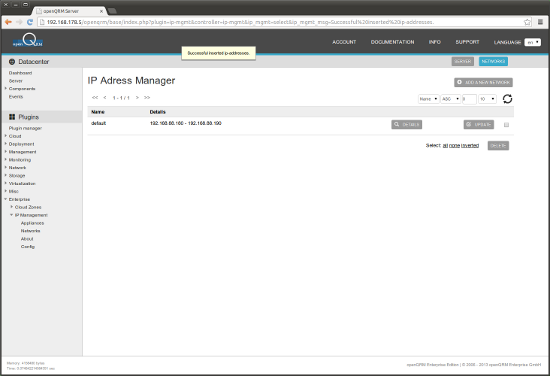Collapse the IP Management tree node
Screen dimensions: 550x376
[12, 215]
